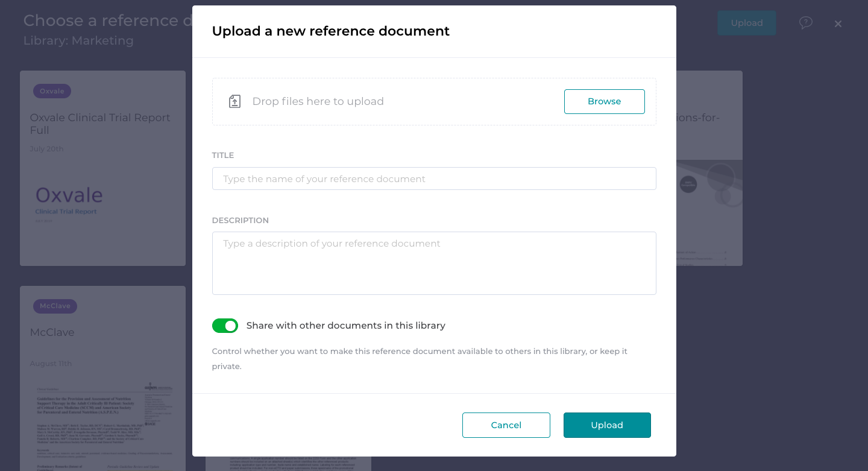Close the reference chooser via X icon
The width and height of the screenshot is (868, 471).
click(838, 24)
